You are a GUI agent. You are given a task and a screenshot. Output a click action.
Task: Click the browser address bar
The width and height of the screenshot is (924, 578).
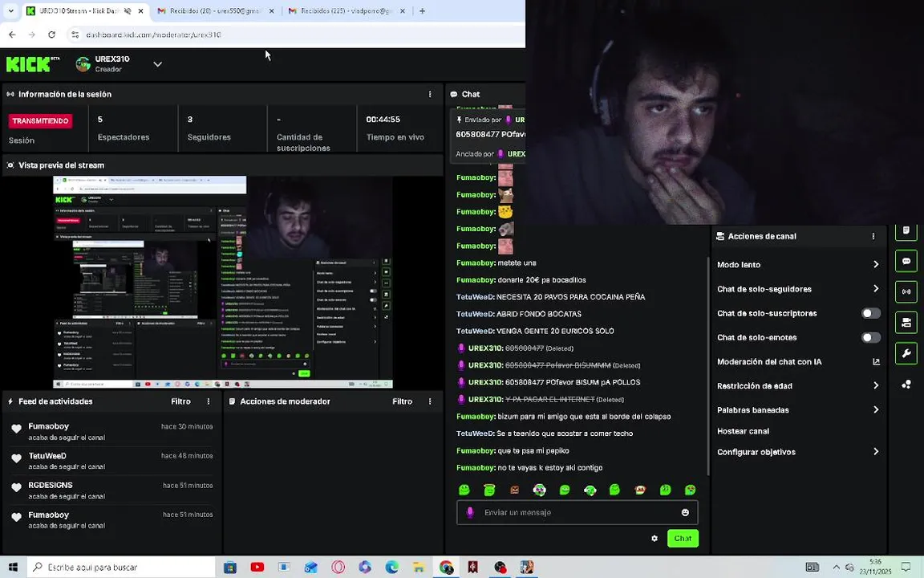coord(294,35)
